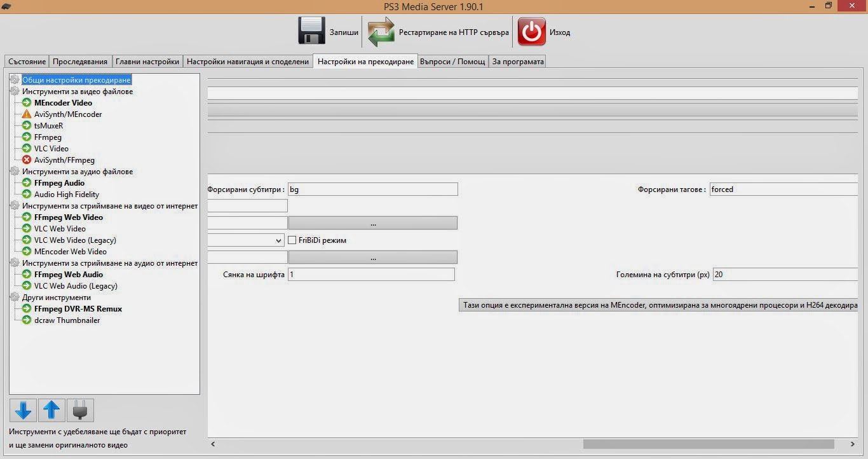The image size is (868, 459).
Task: Click gear icon beside Инструменти за видео файлове
Action: coord(15,92)
